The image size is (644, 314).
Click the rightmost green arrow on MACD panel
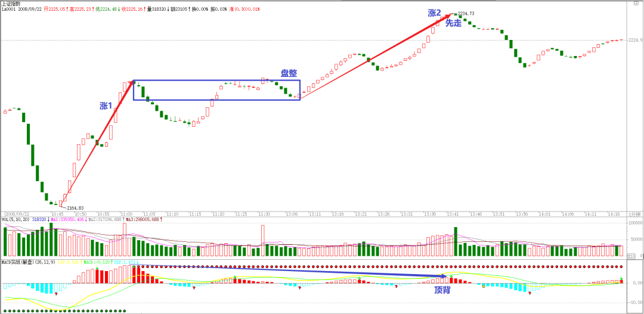click(x=621, y=279)
